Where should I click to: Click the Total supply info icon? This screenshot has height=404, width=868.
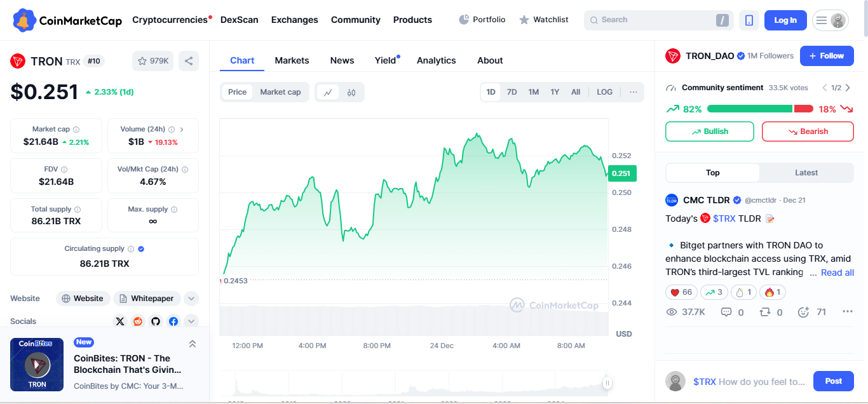78,209
